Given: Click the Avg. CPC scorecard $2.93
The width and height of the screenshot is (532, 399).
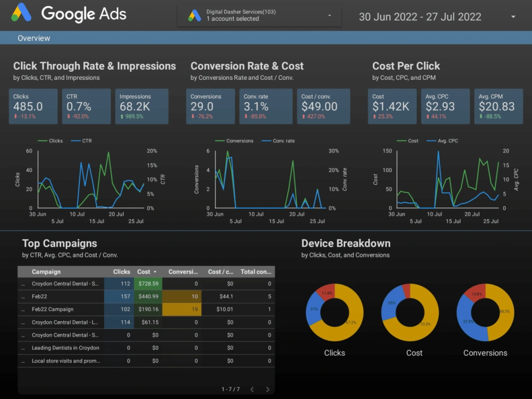Looking at the screenshot, I should (445, 106).
